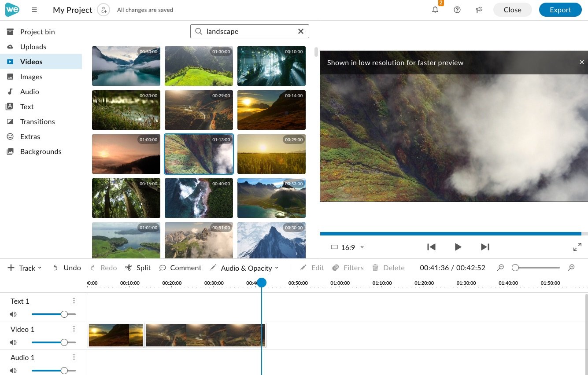Viewport: 588px width, 375px height.
Task: Open the Backgrounds section
Action: pos(41,151)
